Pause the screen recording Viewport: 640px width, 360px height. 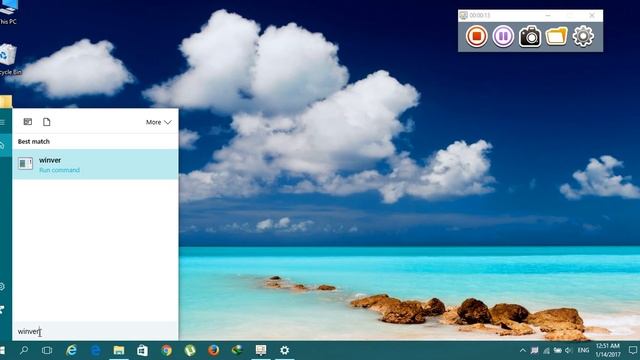[x=503, y=36]
